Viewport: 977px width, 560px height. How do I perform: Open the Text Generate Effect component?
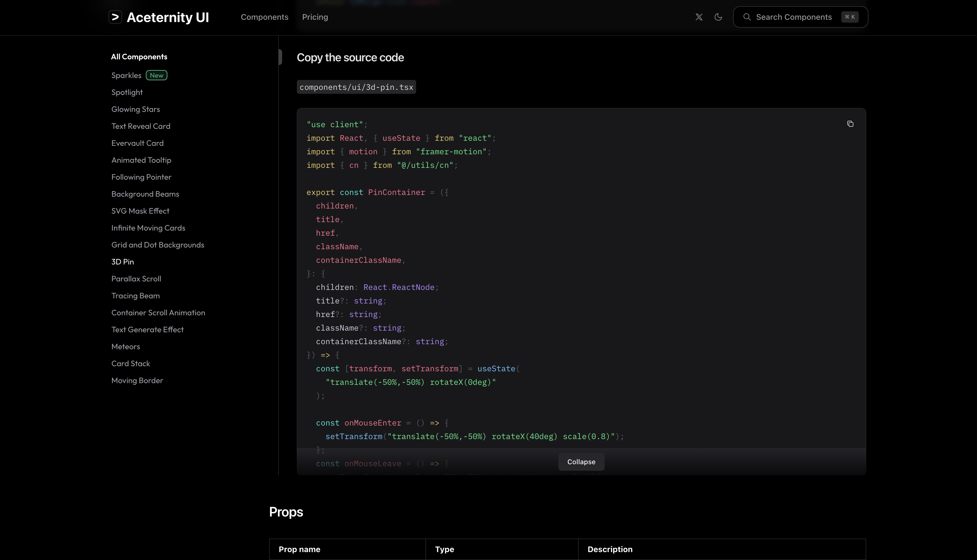(x=147, y=329)
